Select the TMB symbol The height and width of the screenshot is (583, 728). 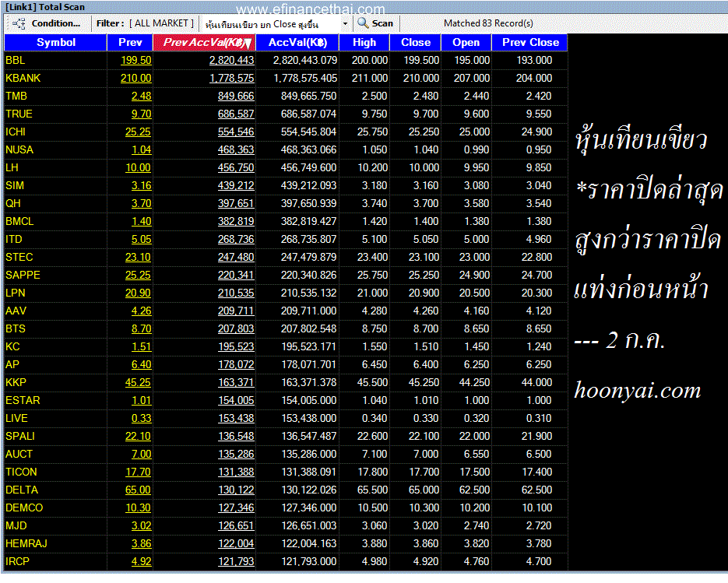(x=16, y=96)
